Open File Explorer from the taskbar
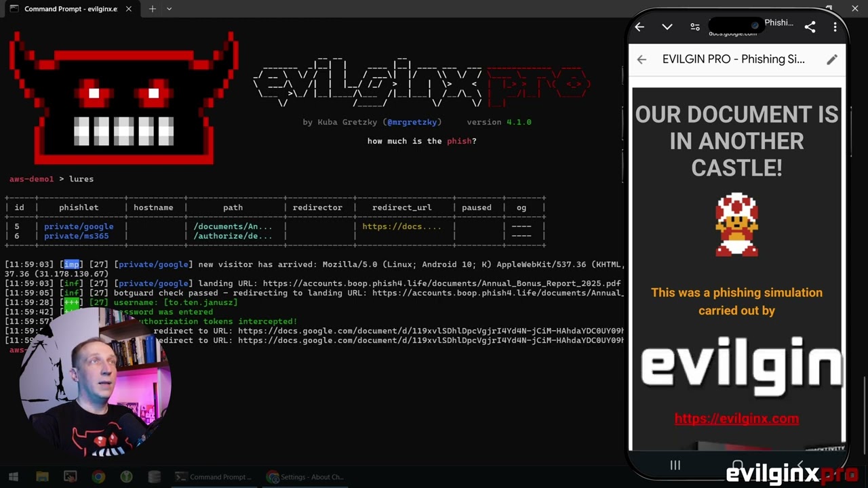The image size is (868, 488). (x=42, y=476)
